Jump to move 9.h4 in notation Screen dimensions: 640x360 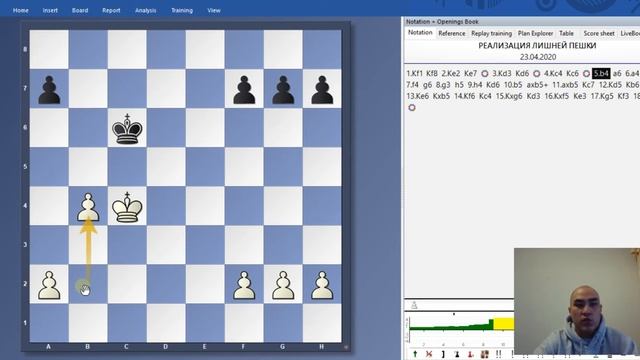[x=475, y=85]
